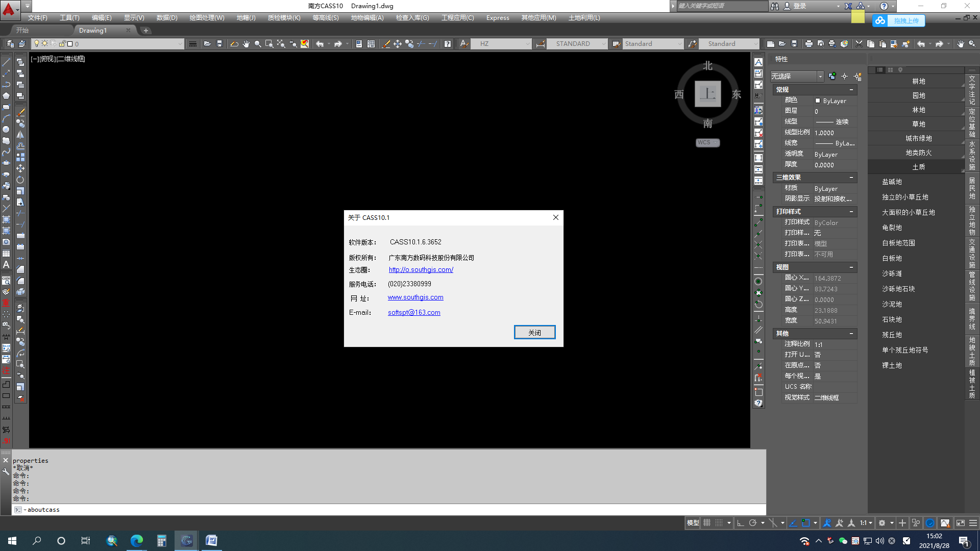Image resolution: width=980 pixels, height=551 pixels.
Task: Click the Zoom Extents tool
Action: pos(281,44)
